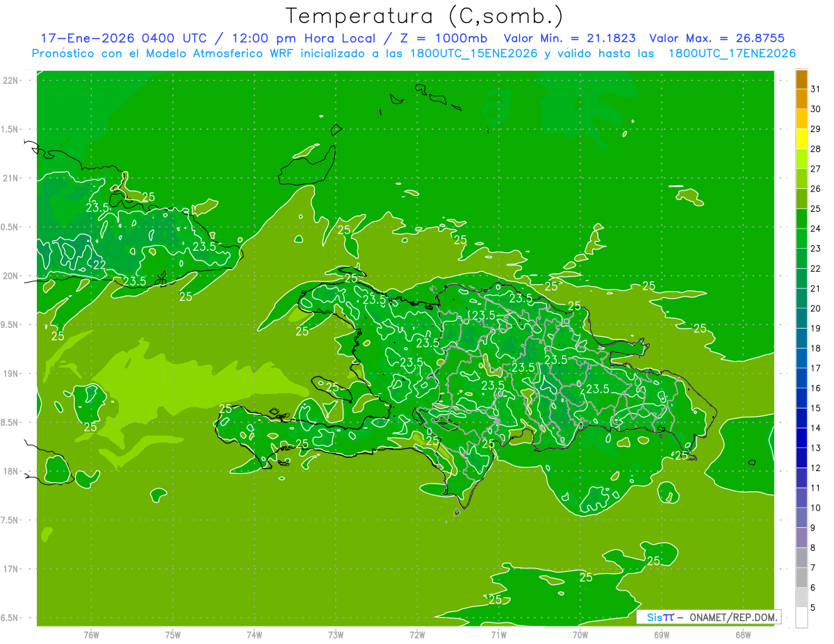834x644 pixels.
Task: Click the "68W" longitude axis label
Action: [x=743, y=635]
